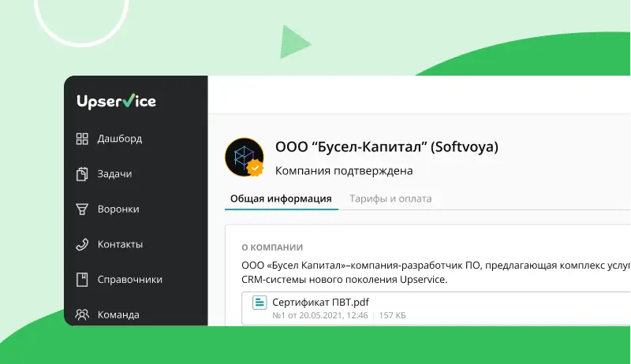Open the Дашборд grid icon
Image resolution: width=631 pixels, height=364 pixels.
(82, 139)
